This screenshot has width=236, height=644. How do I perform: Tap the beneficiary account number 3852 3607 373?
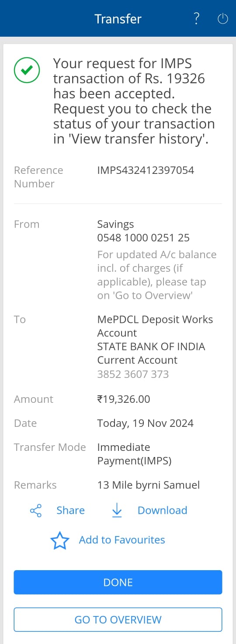click(x=133, y=374)
